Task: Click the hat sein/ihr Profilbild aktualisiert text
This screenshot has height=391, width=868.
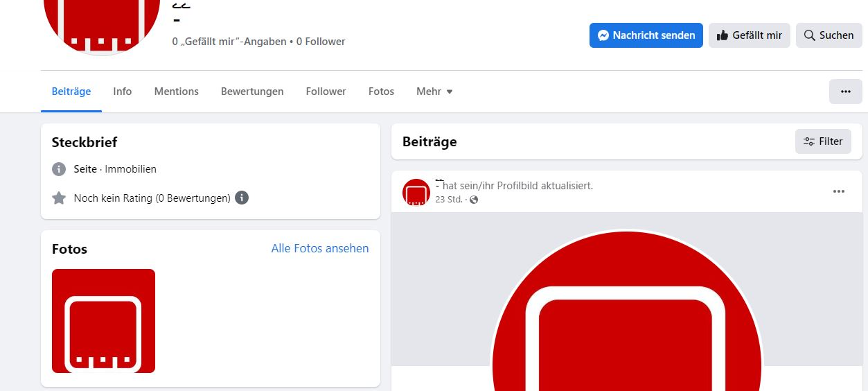Action: (x=517, y=186)
